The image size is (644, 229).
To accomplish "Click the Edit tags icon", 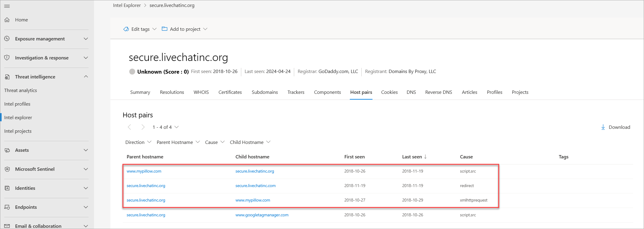I will click(x=126, y=29).
